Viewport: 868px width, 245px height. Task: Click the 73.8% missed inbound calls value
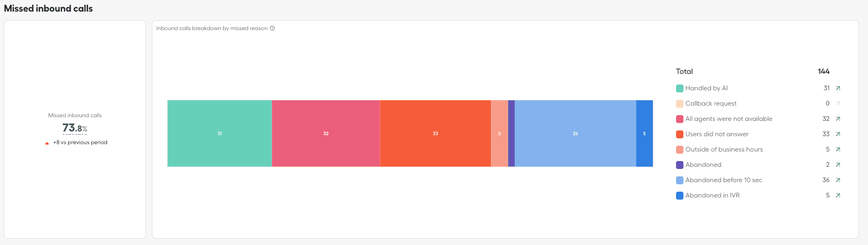[x=74, y=128]
